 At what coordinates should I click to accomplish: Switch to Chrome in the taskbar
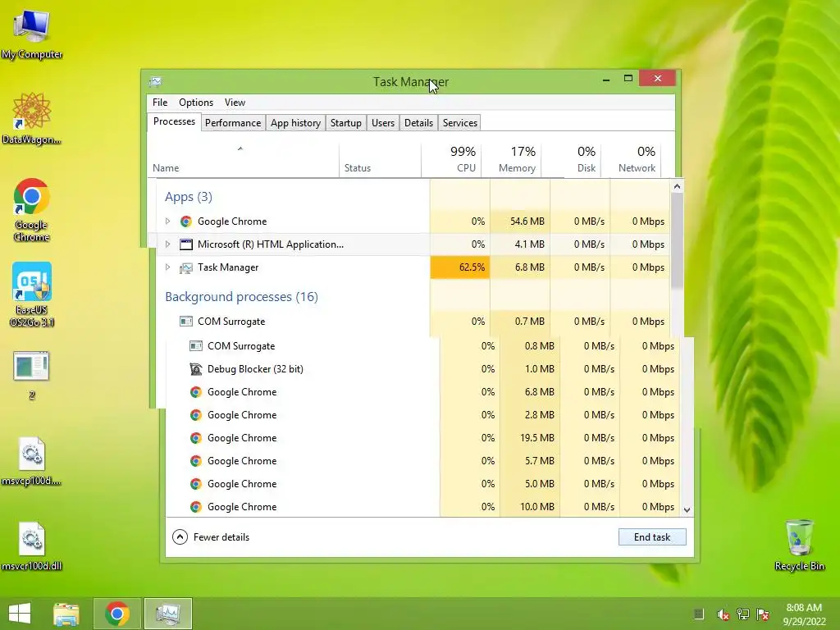[x=117, y=614]
